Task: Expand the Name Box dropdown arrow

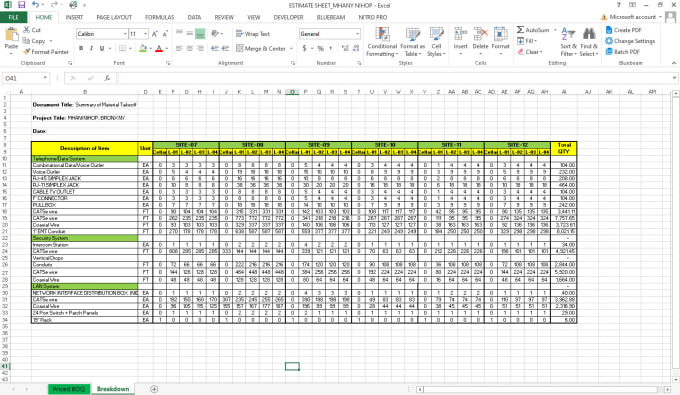Action: 45,78
